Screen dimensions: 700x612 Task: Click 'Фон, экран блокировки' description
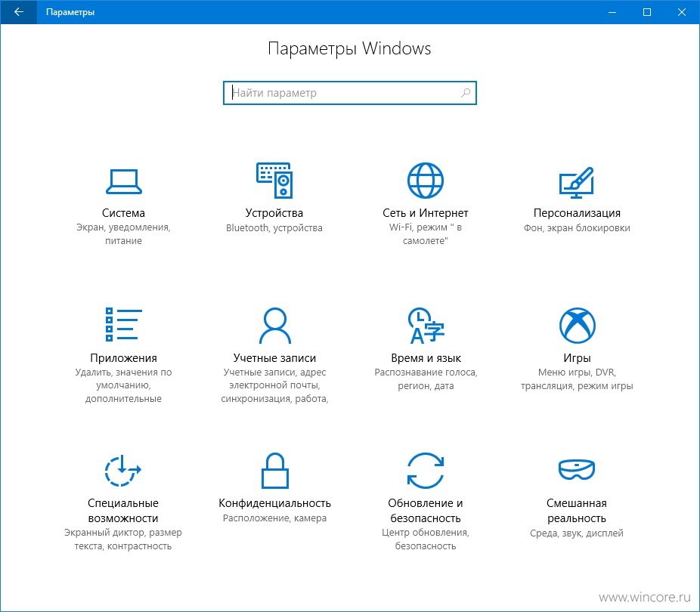coord(577,227)
